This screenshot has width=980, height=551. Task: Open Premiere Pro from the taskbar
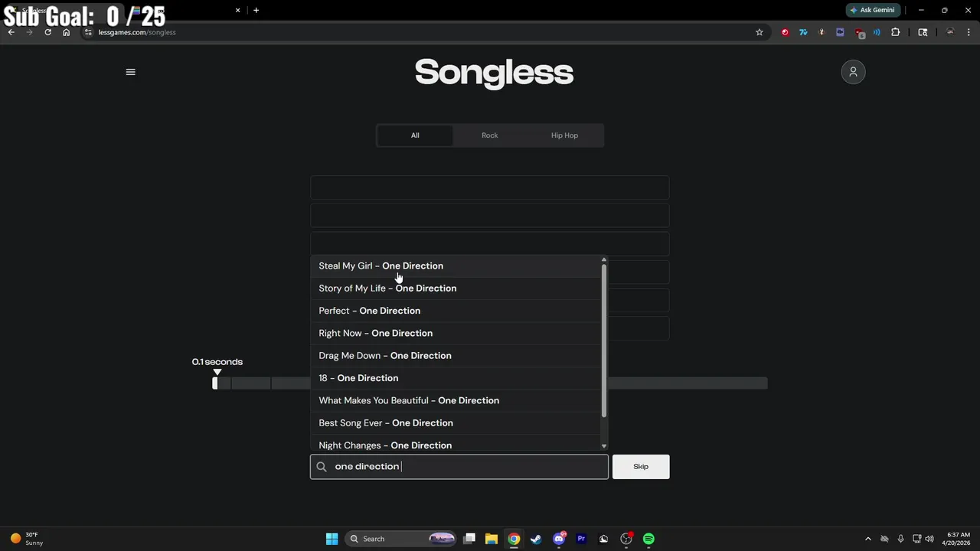click(581, 539)
